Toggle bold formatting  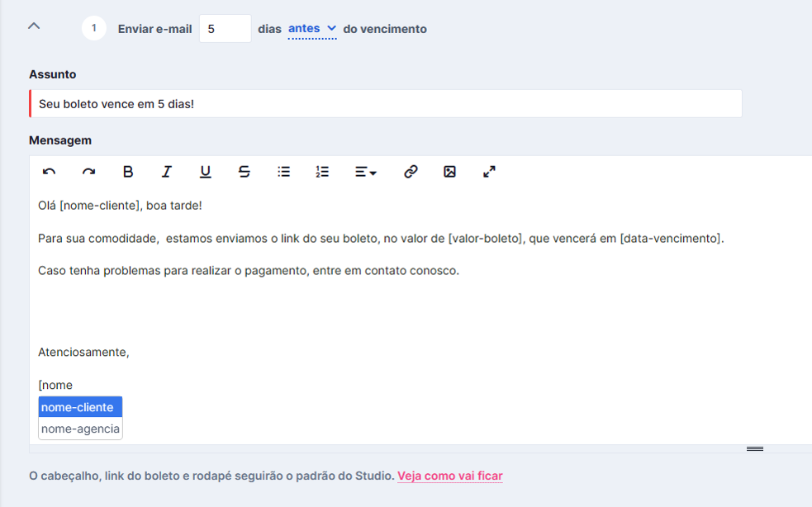pos(128,172)
